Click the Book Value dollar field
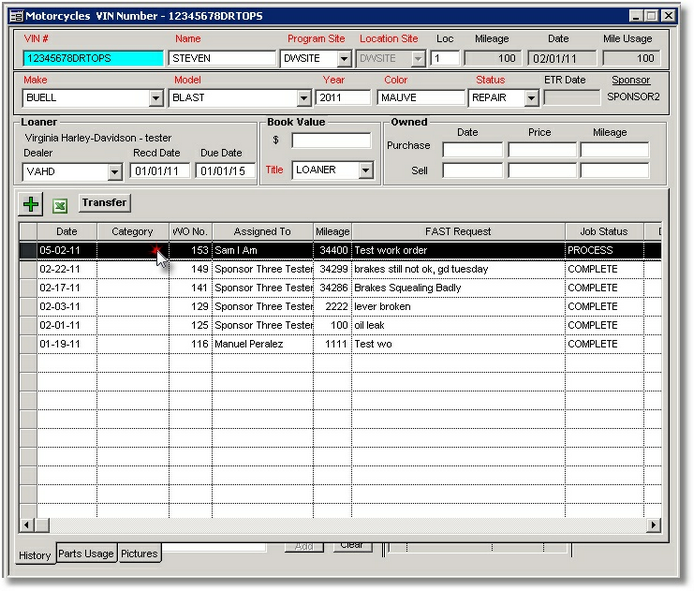Image resolution: width=694 pixels, height=591 pixels. click(x=330, y=141)
